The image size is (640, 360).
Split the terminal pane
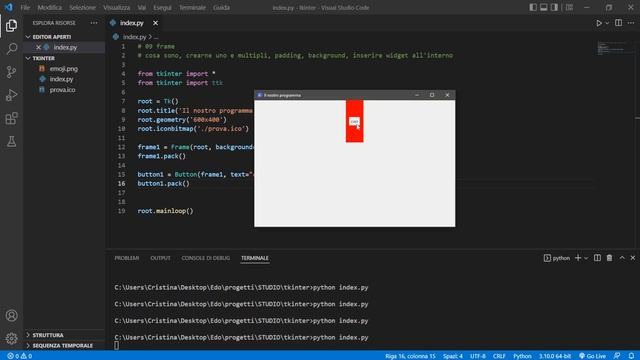click(597, 258)
